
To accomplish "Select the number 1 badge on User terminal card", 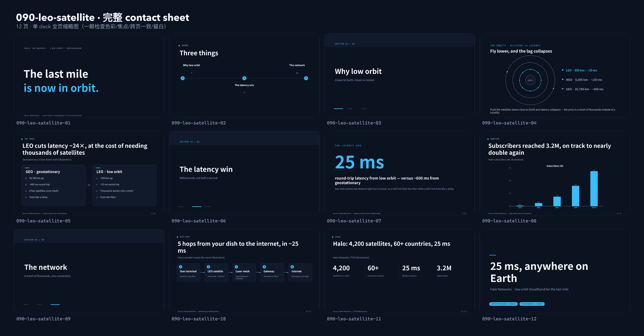I will pyautogui.click(x=181, y=267).
